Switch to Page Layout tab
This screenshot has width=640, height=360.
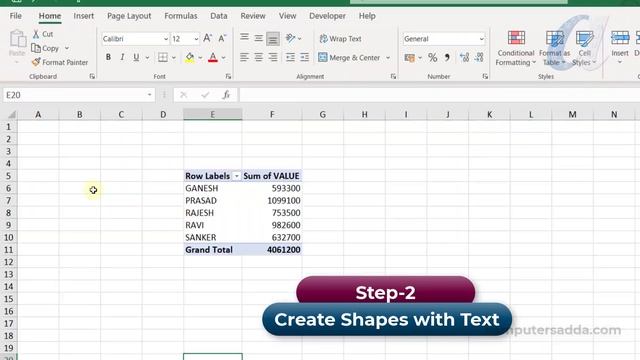[x=129, y=16]
